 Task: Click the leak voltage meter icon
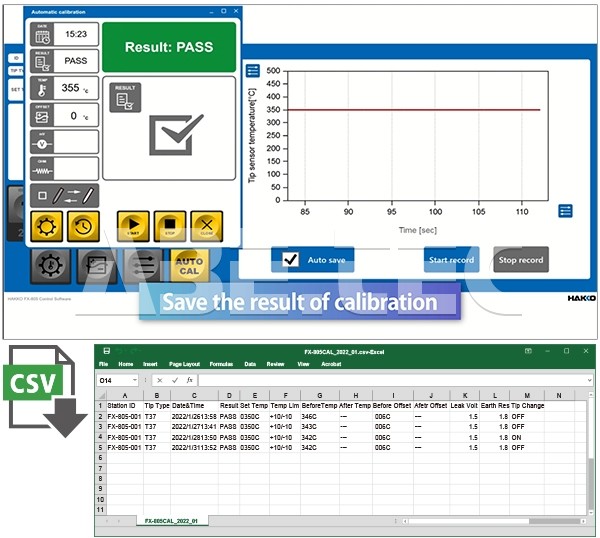42,142
